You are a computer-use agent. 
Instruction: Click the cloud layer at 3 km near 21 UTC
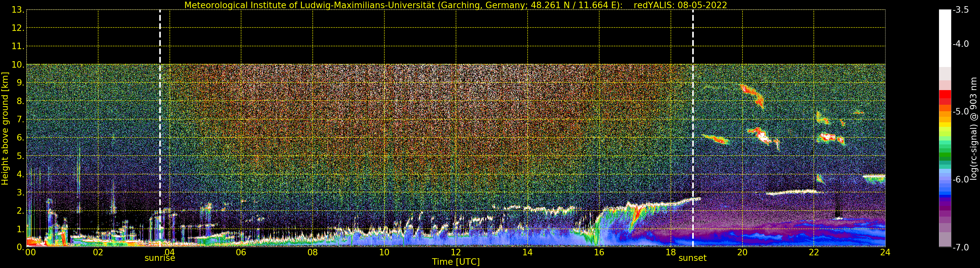(x=792, y=192)
